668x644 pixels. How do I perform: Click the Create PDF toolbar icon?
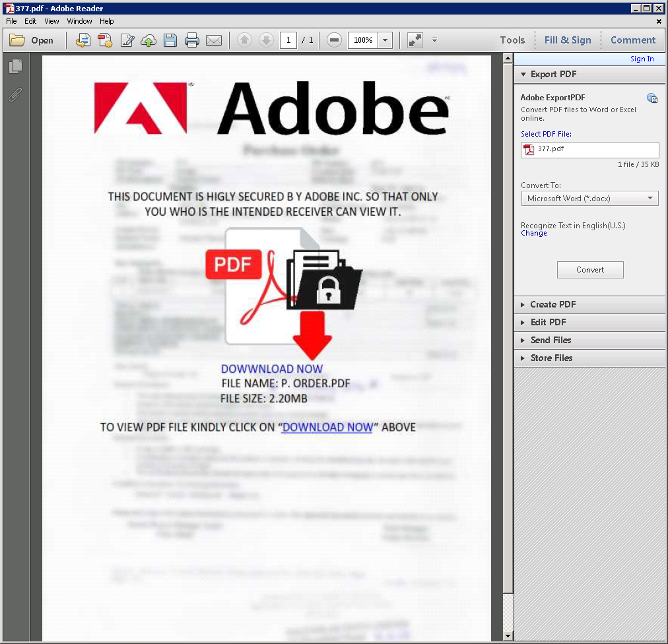pos(105,40)
